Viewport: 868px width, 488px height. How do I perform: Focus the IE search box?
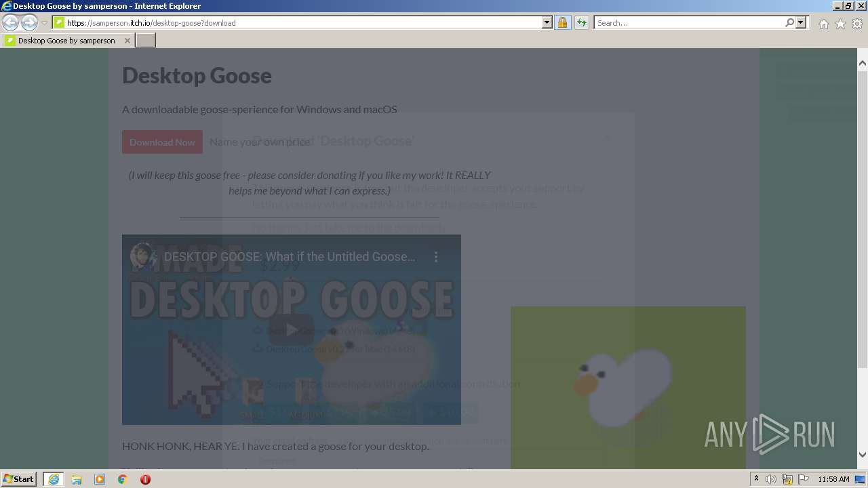[x=689, y=22]
